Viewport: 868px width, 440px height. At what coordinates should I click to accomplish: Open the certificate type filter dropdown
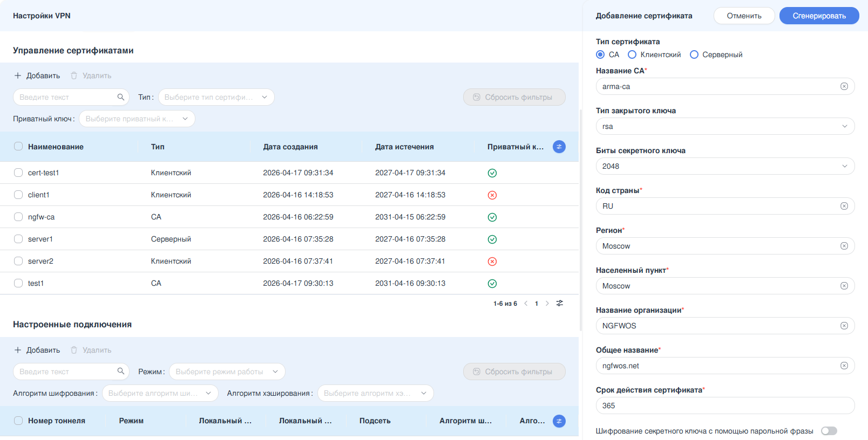216,97
